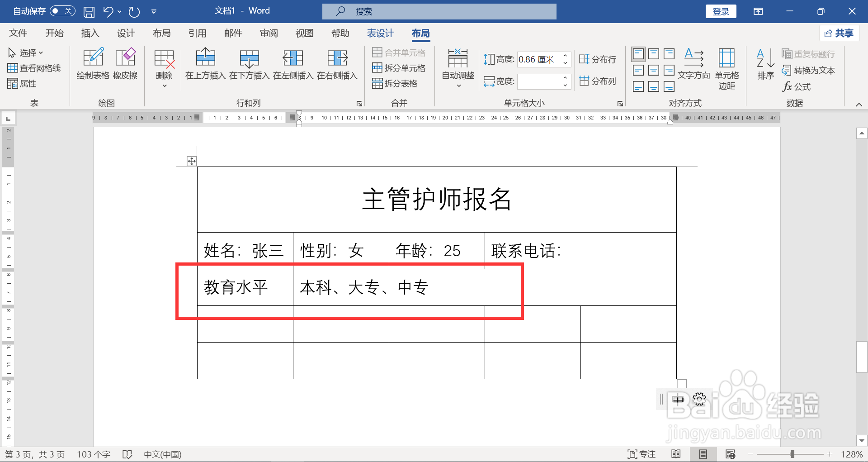This screenshot has height=462, width=868.
Task: Expand the Quick Access Toolbar customize chevron
Action: pyautogui.click(x=154, y=11)
